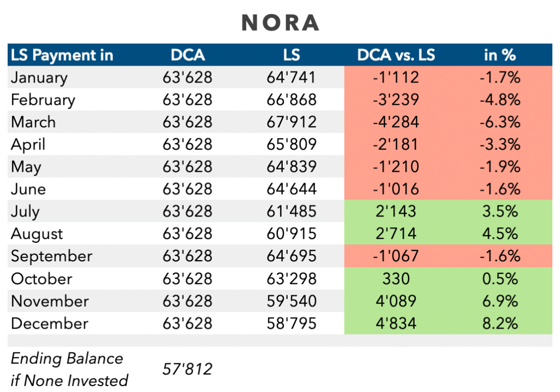Select the October difference value 330
Viewport: 560px width, 392px height.
coord(396,279)
